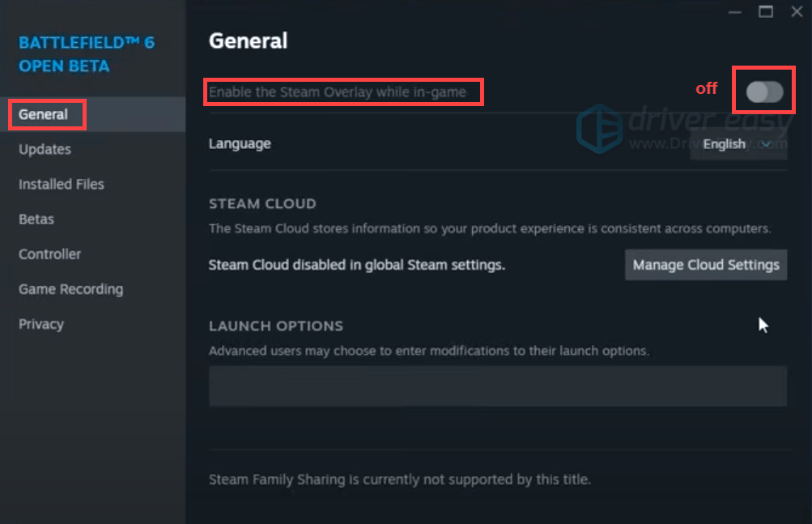Click the Language row to change languages

tap(240, 143)
